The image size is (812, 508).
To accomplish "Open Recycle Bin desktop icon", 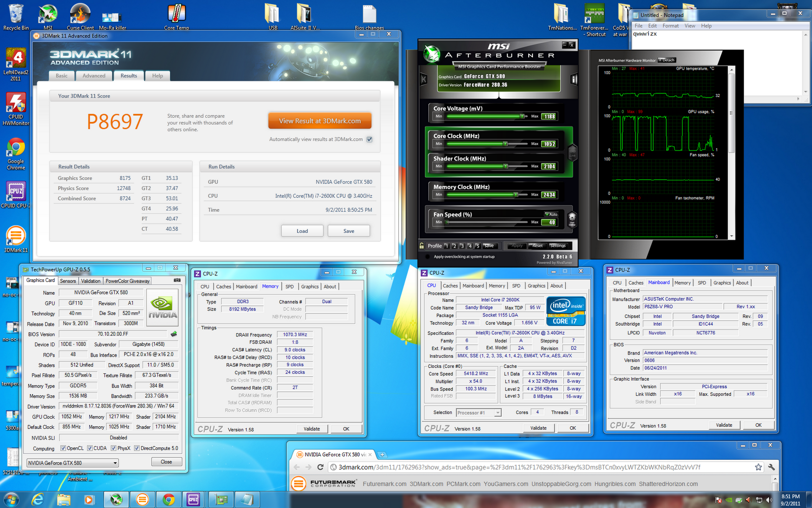I will tap(16, 16).
